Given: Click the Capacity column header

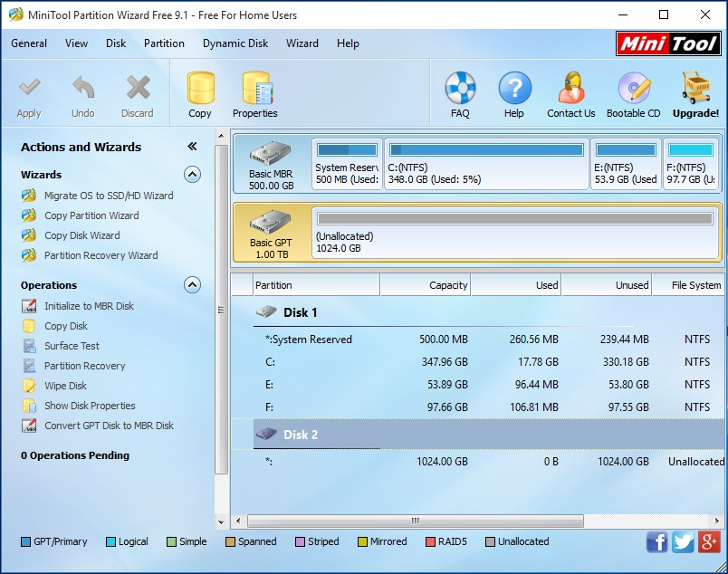Looking at the screenshot, I should [x=426, y=285].
